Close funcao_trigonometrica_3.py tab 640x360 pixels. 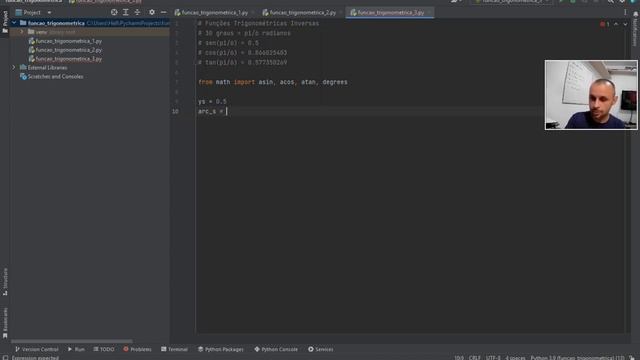coord(430,13)
